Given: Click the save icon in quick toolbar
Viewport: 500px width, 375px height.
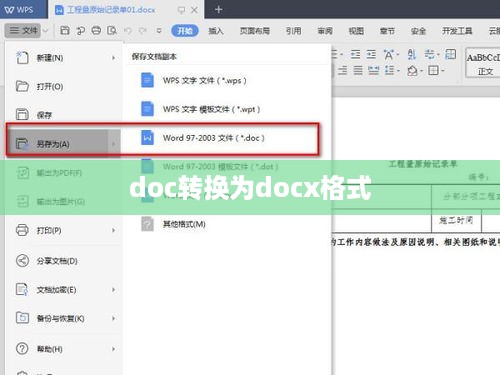Looking at the screenshot, I should coord(65,31).
